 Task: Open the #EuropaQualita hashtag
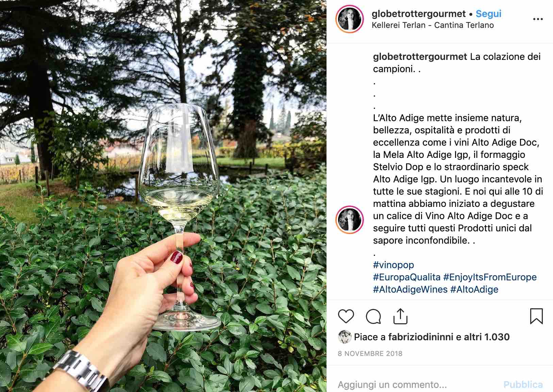click(x=407, y=277)
